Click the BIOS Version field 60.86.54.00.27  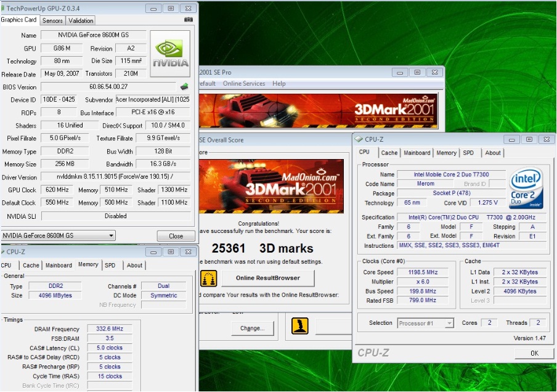108,86
